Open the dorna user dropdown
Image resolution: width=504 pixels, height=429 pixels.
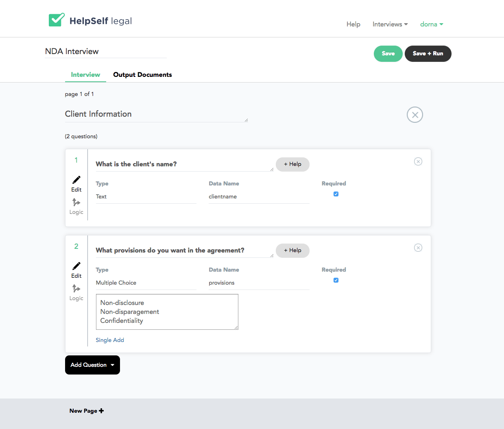431,24
